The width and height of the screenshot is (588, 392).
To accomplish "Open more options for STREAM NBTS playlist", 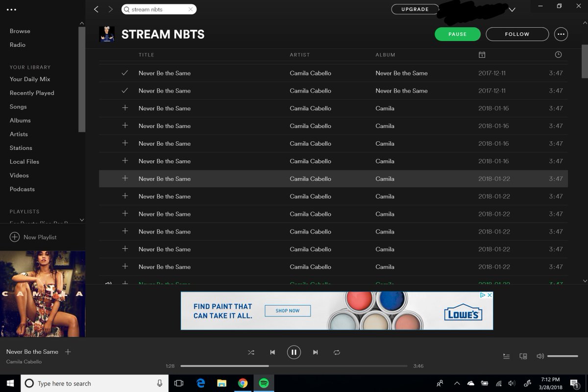I will 561,34.
